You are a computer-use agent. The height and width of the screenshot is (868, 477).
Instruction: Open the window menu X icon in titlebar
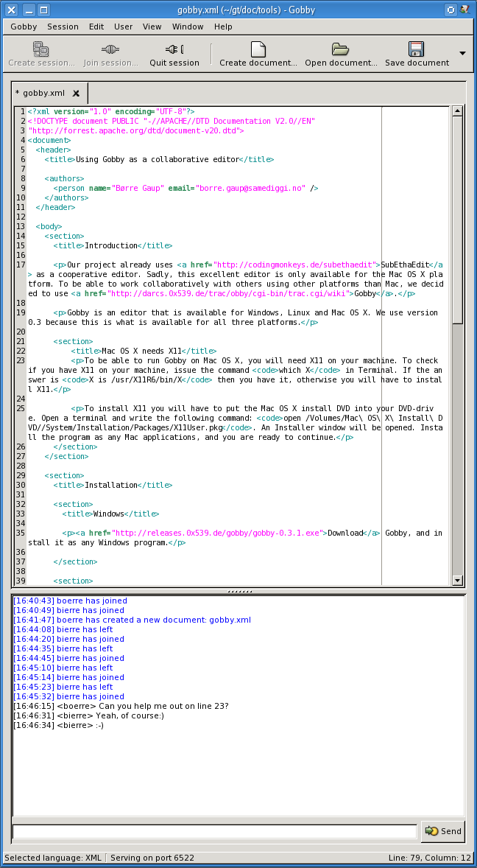pos(10,10)
